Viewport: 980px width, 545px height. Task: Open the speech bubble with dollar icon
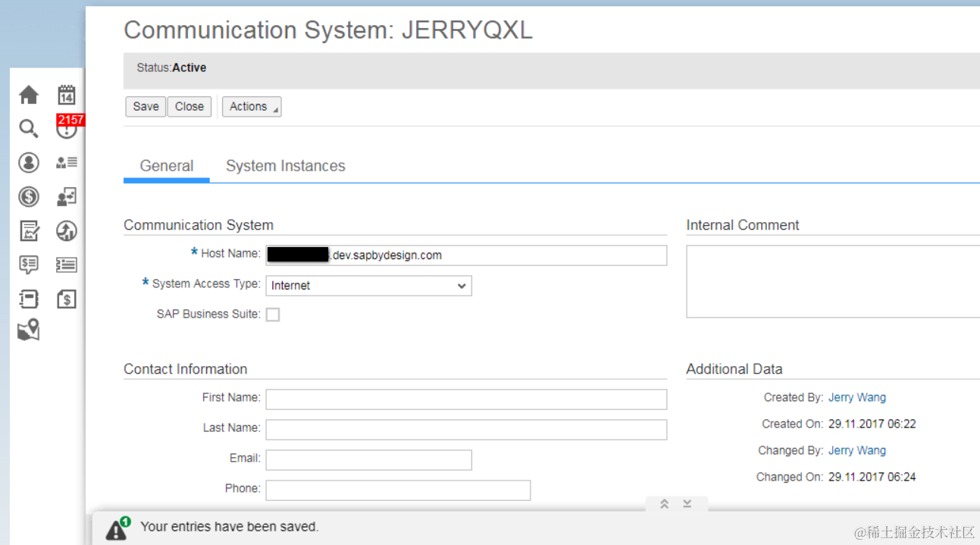[x=29, y=265]
